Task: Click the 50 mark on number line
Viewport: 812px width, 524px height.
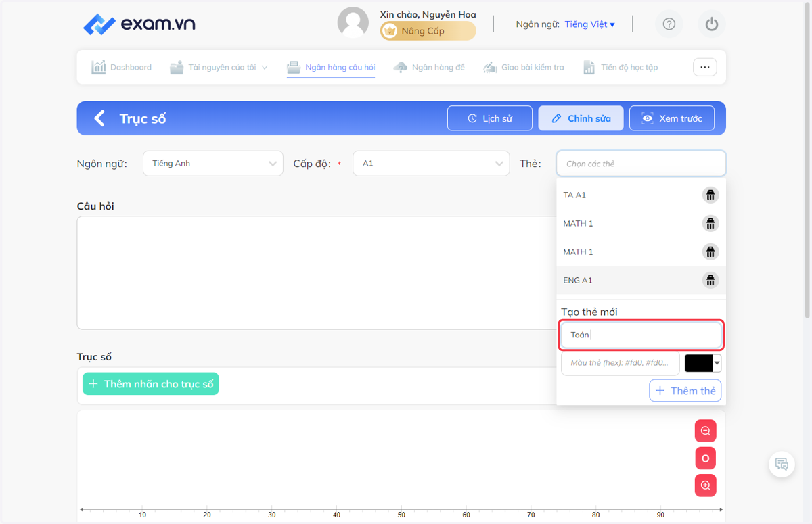Action: coord(401,515)
